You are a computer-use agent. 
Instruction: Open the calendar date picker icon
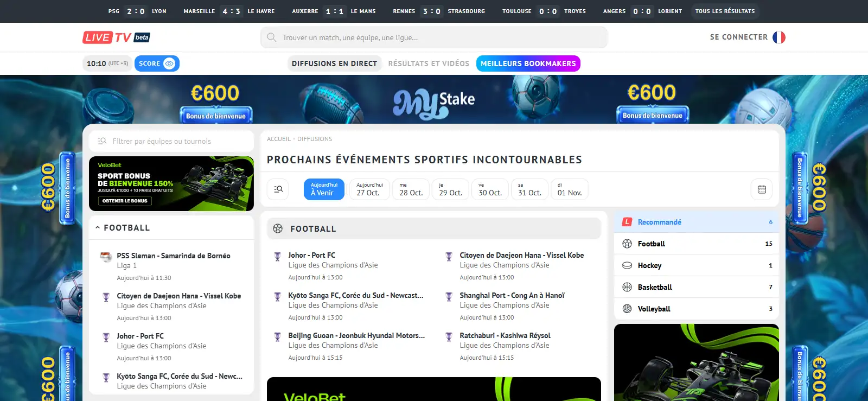click(x=762, y=189)
